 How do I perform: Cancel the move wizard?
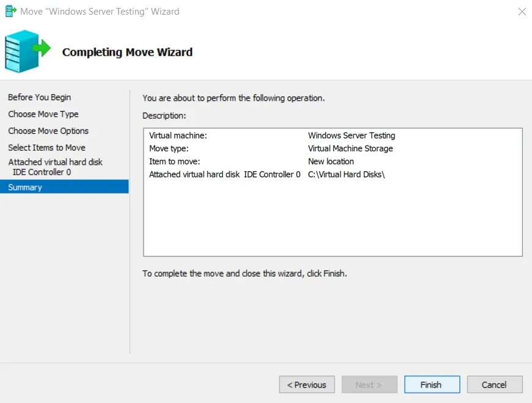point(494,385)
